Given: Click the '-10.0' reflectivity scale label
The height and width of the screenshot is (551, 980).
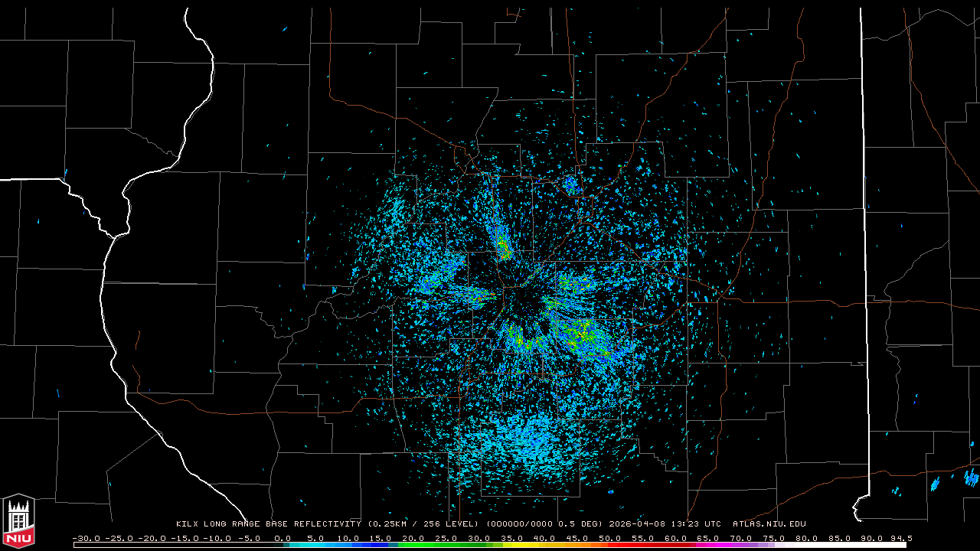Looking at the screenshot, I should [x=217, y=538].
